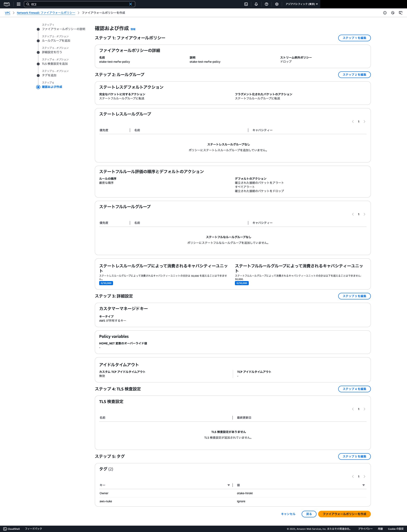Screen dimensions: 407x532
Task: Open the info panel icon
Action: click(x=385, y=13)
